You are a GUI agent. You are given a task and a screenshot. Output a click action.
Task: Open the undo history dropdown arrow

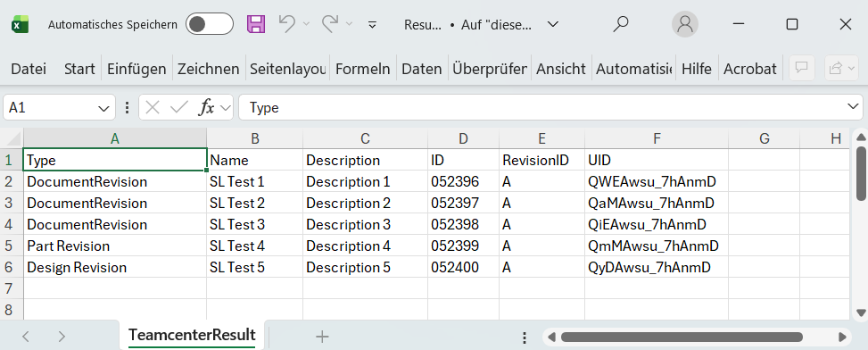(306, 24)
